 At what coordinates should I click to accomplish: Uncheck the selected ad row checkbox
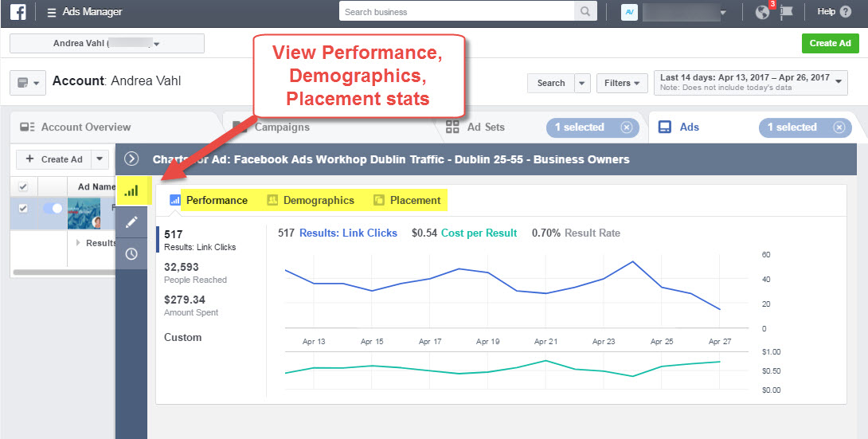pyautogui.click(x=23, y=208)
